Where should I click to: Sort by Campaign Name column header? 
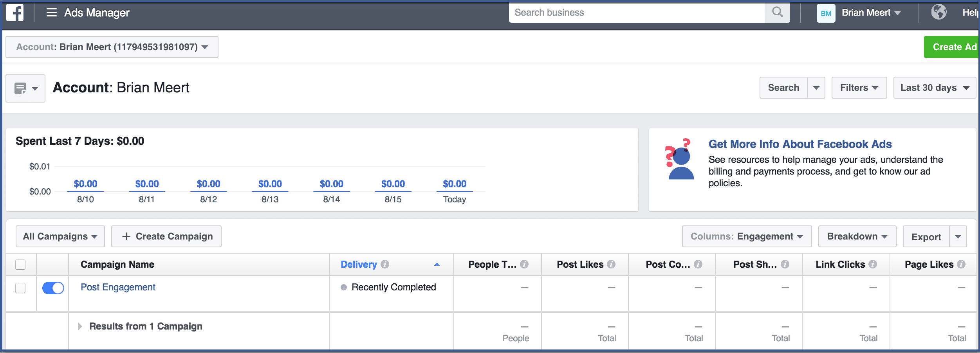click(117, 265)
